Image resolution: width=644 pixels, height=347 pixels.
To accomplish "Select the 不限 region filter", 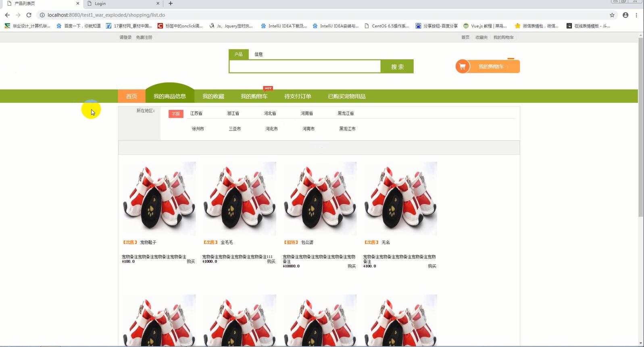I will (x=176, y=114).
